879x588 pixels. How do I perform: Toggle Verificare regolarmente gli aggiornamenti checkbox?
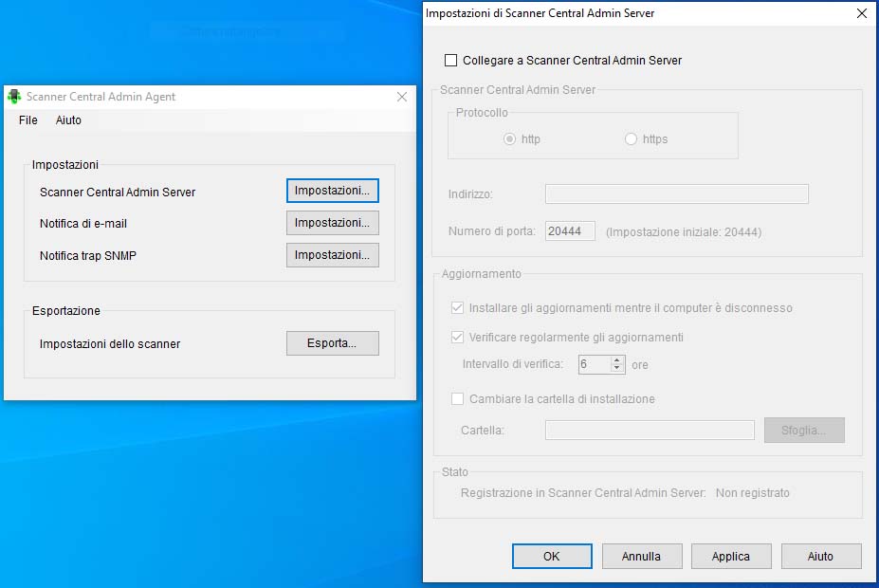point(459,338)
